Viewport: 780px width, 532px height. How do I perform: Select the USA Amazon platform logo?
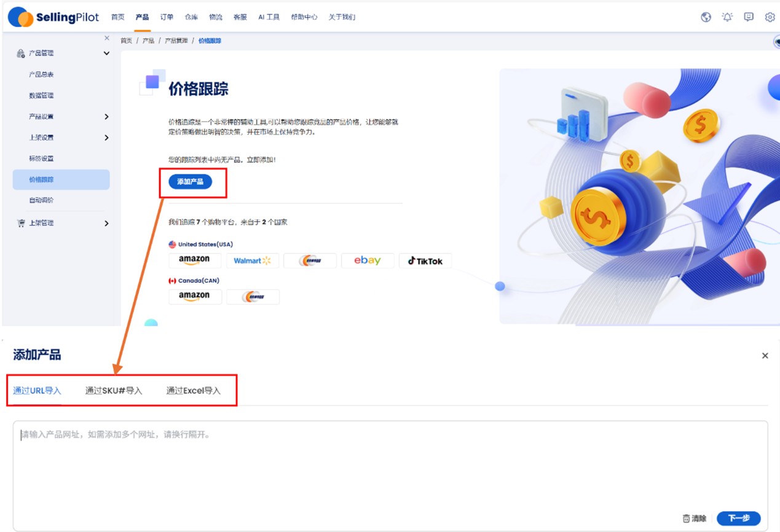pos(195,260)
